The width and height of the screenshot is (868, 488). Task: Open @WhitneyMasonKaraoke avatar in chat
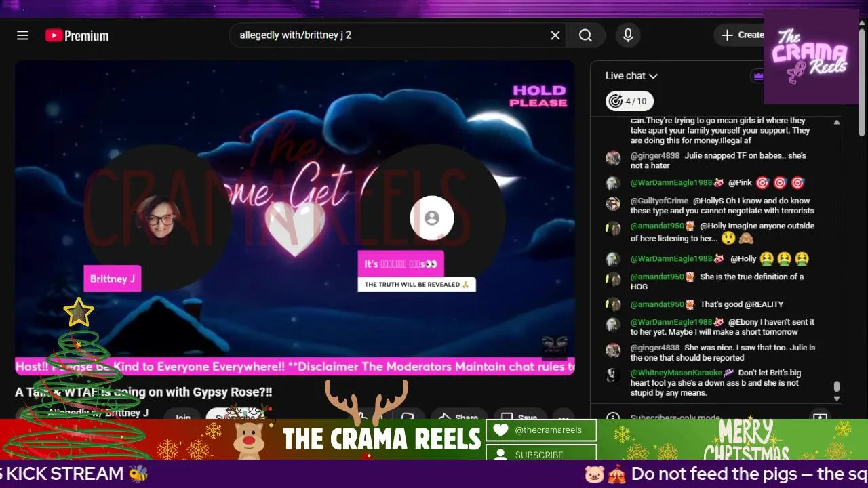click(613, 375)
